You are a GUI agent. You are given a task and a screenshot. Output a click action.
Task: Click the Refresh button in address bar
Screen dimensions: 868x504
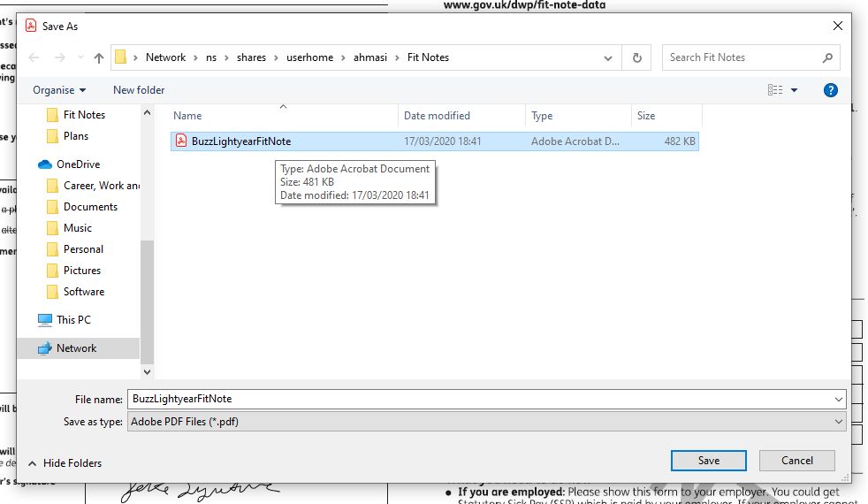(x=636, y=58)
